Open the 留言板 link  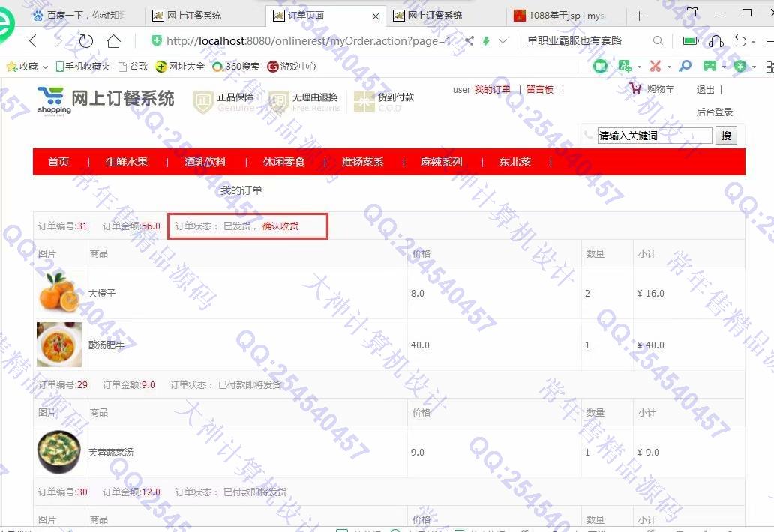pos(539,90)
